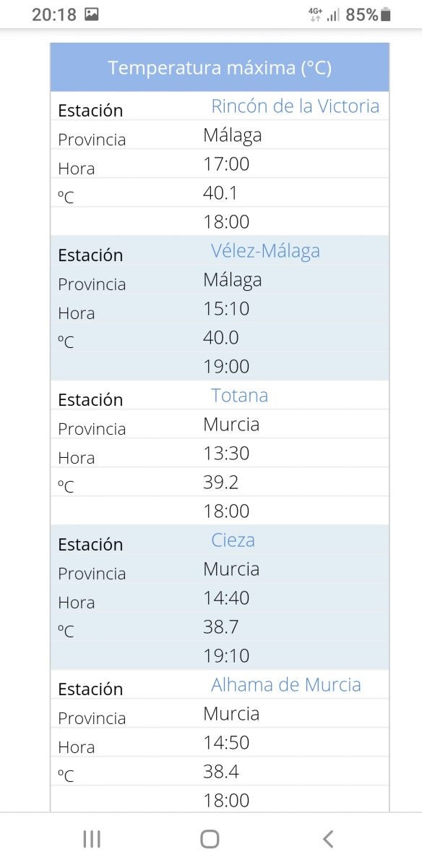Select the 40.1 temperature value
Image resolution: width=422 pixels, height=868 pixels.
[220, 193]
